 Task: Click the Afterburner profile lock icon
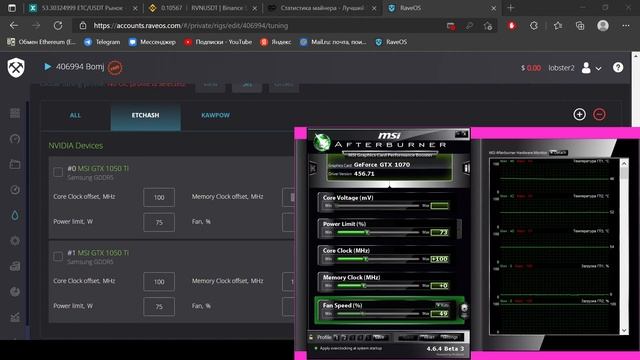pos(311,337)
